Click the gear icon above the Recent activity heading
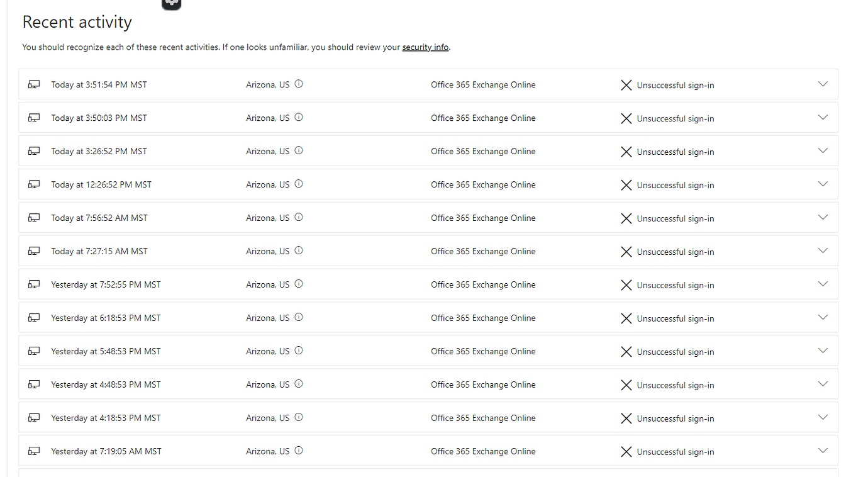 point(171,4)
